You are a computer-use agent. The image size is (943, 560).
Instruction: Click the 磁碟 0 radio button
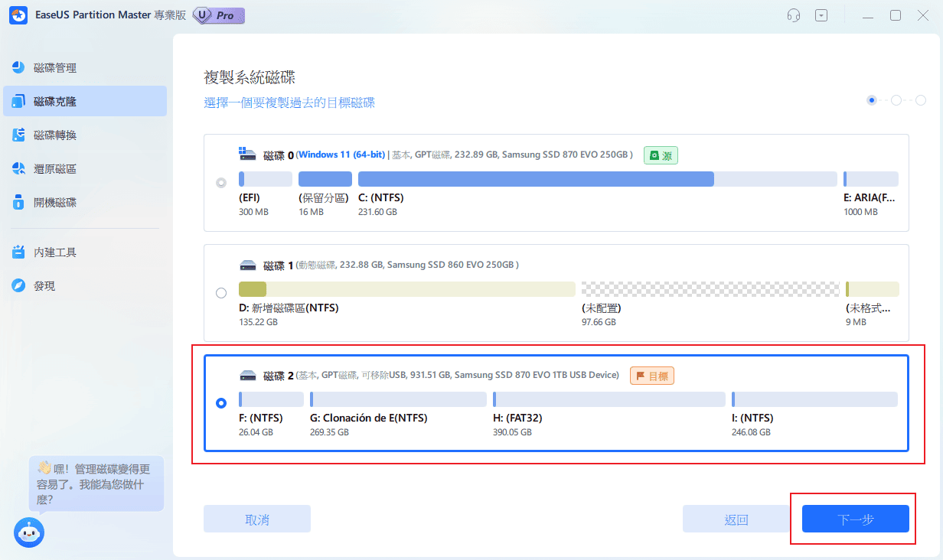coord(221,183)
